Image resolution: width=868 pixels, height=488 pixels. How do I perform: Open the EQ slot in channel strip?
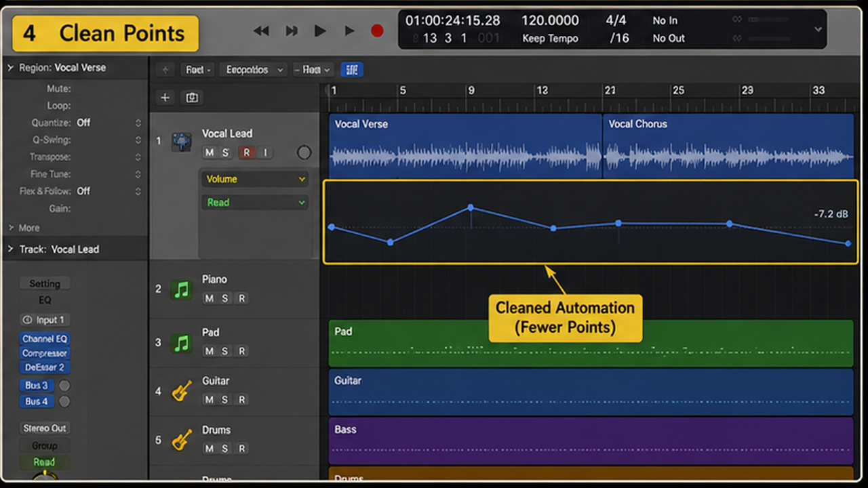click(x=45, y=300)
